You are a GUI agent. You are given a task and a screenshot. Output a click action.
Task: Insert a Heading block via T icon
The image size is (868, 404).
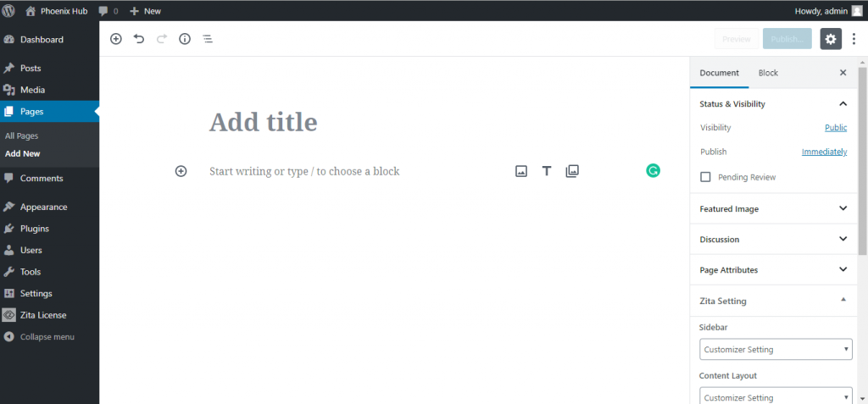[x=547, y=171]
